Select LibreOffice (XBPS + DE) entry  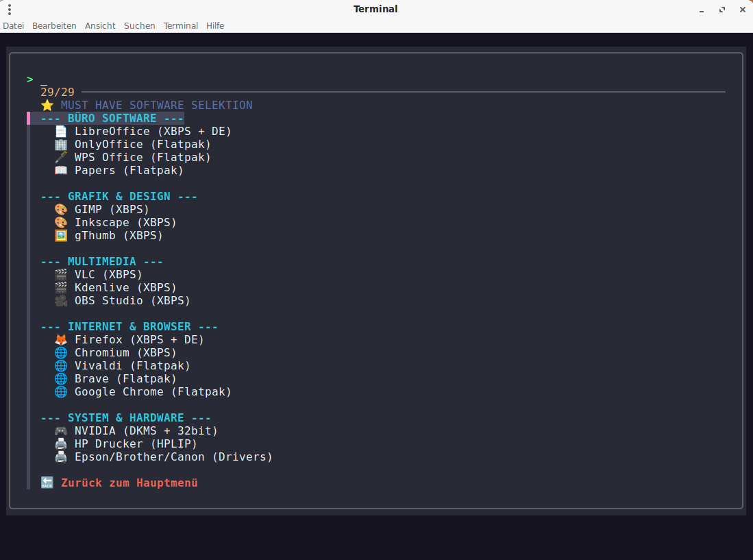[153, 131]
